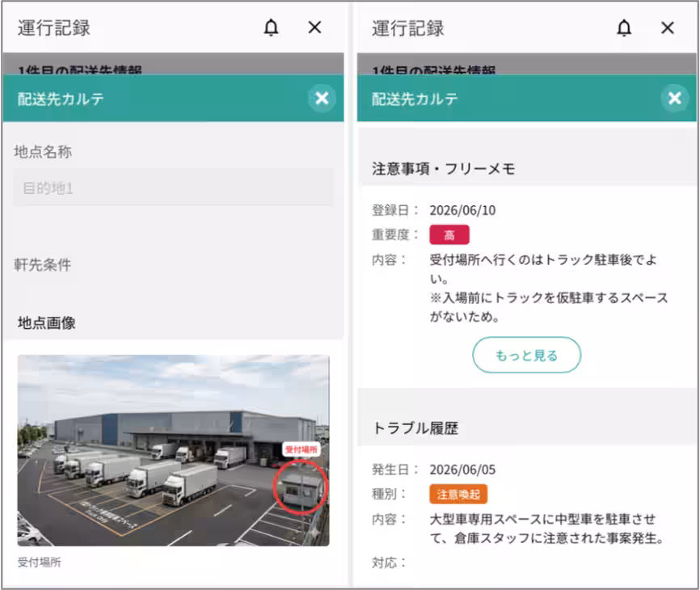Viewport: 700px width, 590px height.
Task: Click the 軒先条件 label
Action: 42,264
